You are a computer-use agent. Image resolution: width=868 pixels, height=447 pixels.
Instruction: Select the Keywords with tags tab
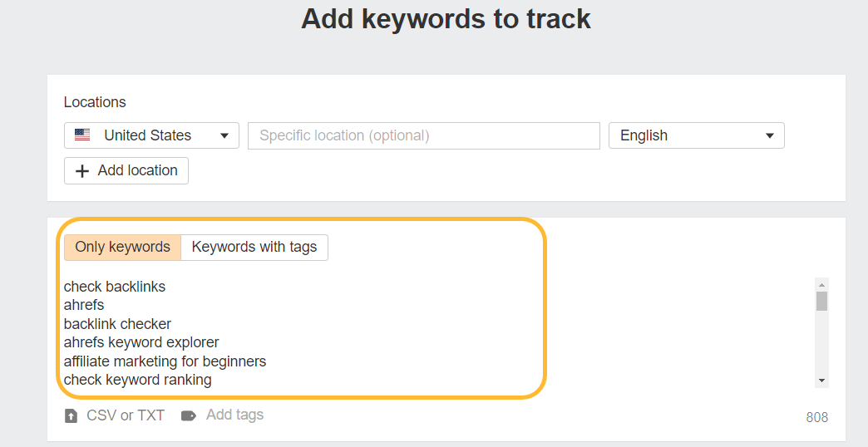pyautogui.click(x=254, y=247)
